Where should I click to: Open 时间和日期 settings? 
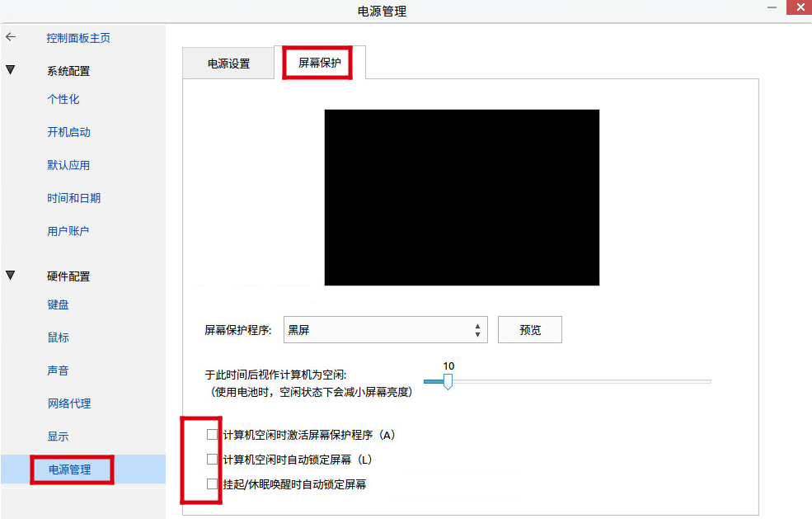(x=73, y=198)
